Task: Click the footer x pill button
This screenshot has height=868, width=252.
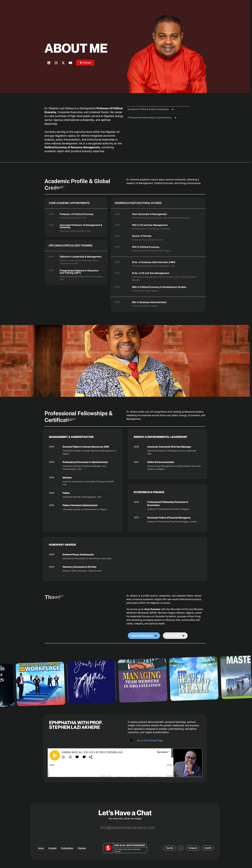Action: [x=180, y=848]
